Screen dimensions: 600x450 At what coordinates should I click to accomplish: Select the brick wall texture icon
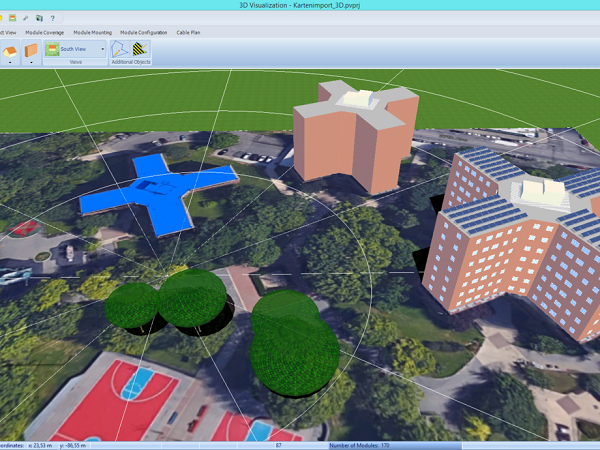[x=31, y=49]
